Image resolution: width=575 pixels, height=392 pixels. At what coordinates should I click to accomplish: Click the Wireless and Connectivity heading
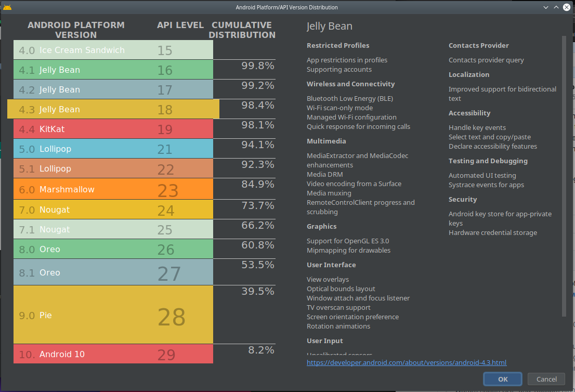click(350, 84)
